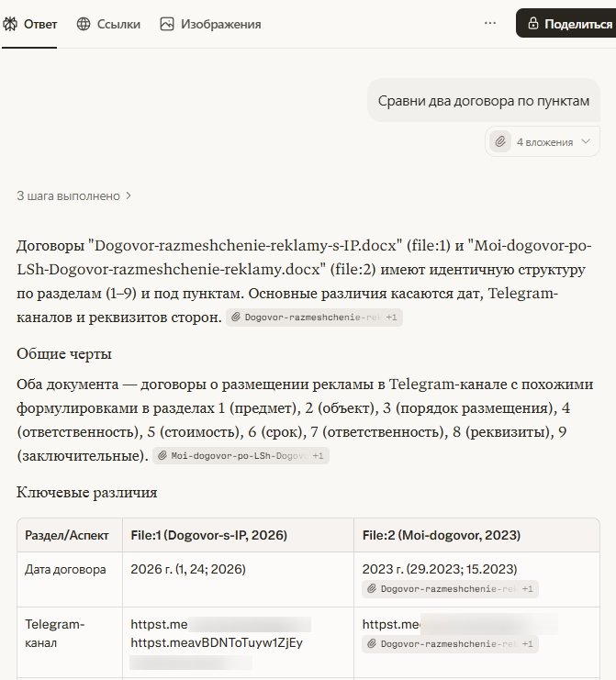
Task: Expand the 3 шага выполнено section
Action: tap(74, 195)
